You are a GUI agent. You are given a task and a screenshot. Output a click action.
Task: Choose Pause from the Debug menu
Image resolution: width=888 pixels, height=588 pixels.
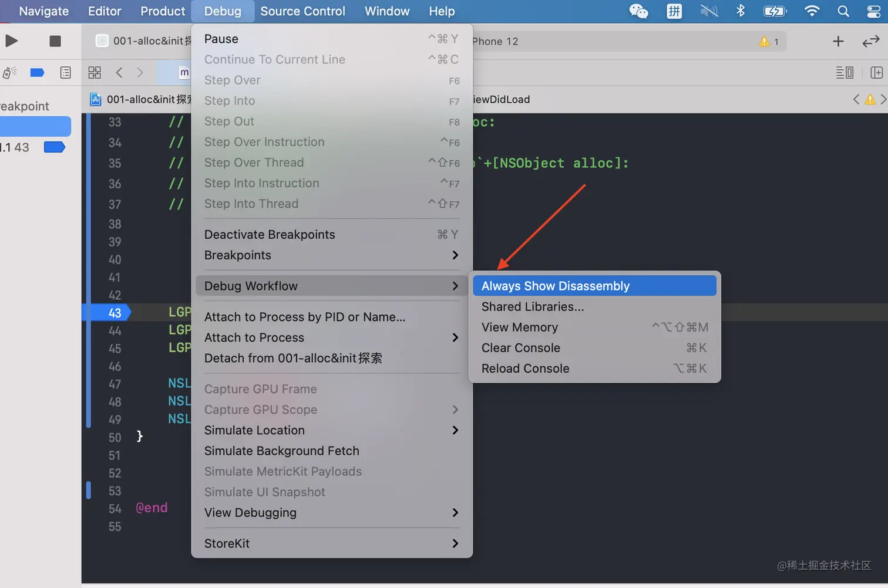(332, 39)
